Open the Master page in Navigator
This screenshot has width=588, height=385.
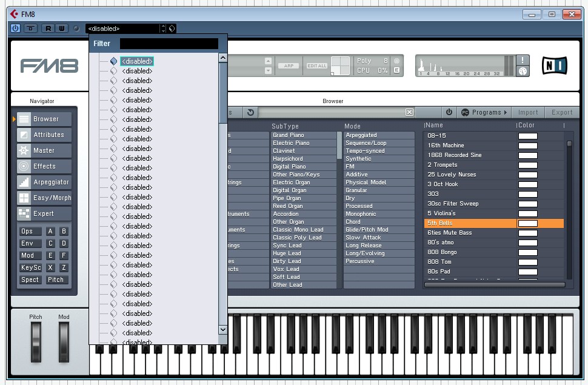[x=44, y=150]
